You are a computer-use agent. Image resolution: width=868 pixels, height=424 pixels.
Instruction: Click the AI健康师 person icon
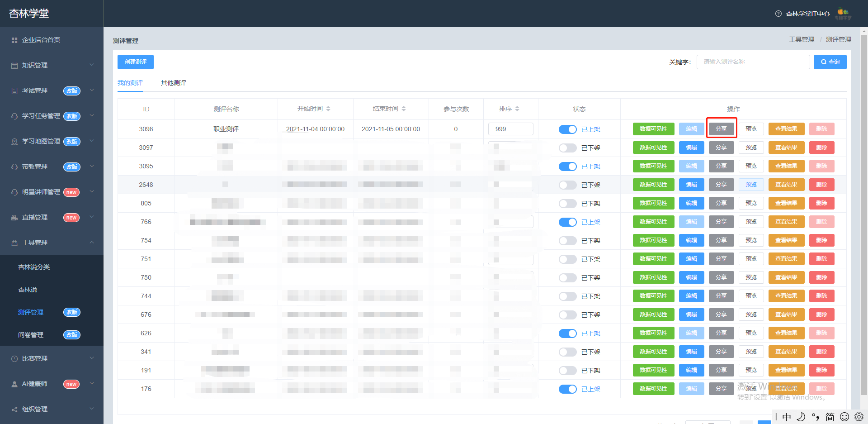tap(14, 384)
